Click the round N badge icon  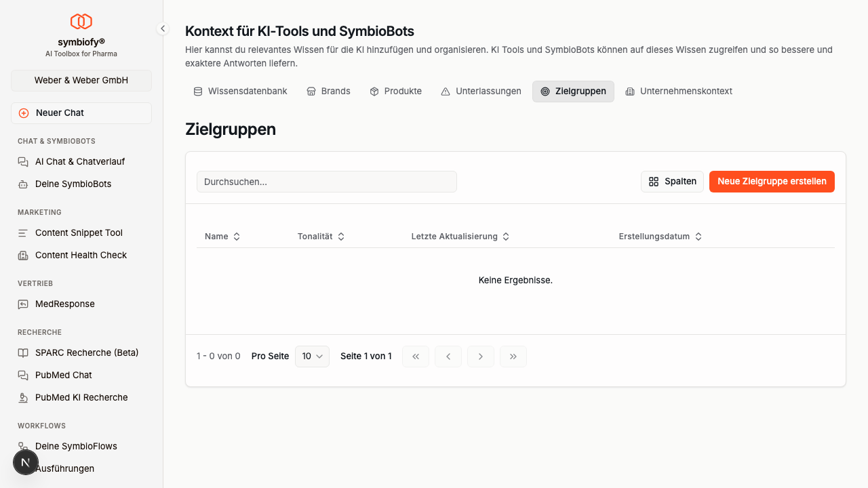coord(26,463)
